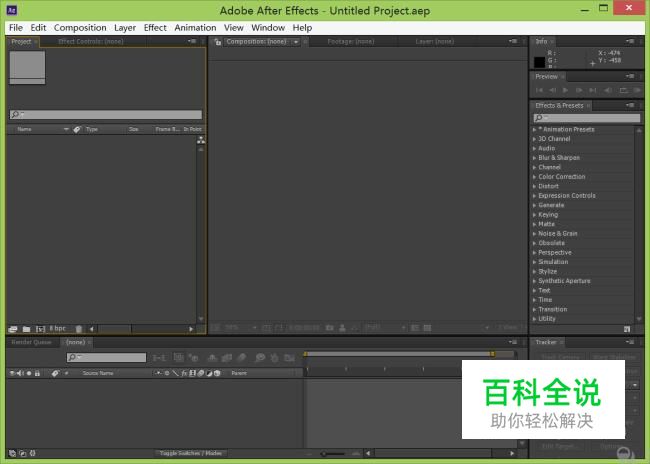Open Composition Mini-Flowchart in the timeline
Viewport: 650px width, 464px height.
tap(159, 357)
